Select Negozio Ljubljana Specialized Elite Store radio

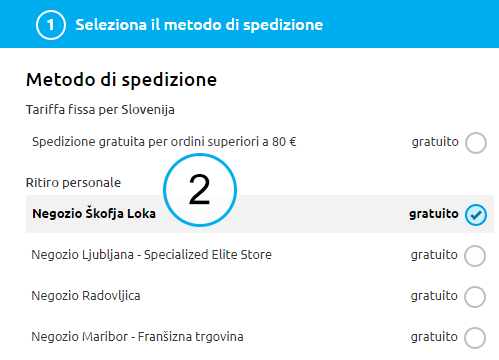(x=475, y=256)
